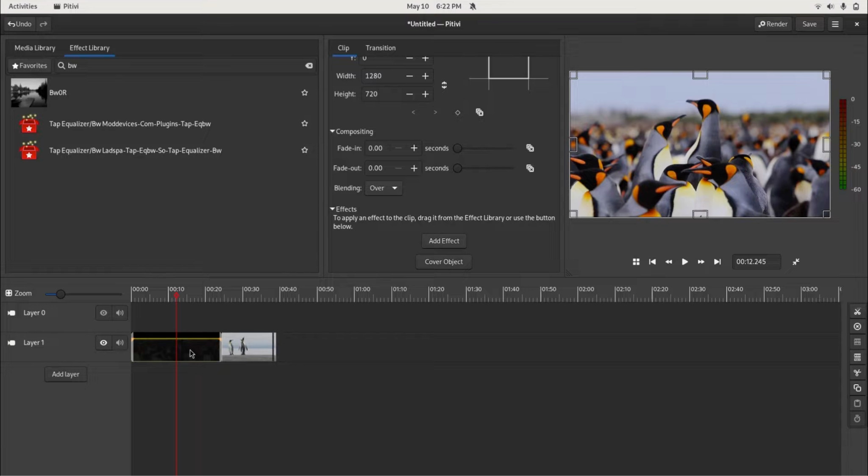Image resolution: width=868 pixels, height=476 pixels.
Task: Collapse the Effects section
Action: pyautogui.click(x=332, y=209)
